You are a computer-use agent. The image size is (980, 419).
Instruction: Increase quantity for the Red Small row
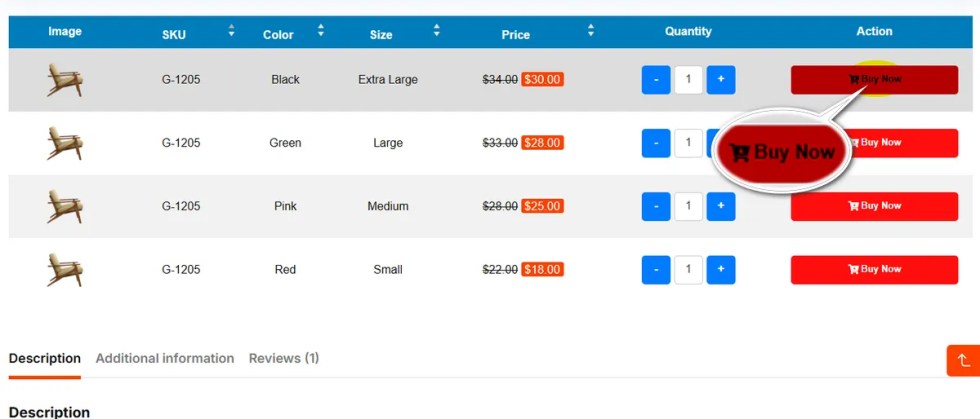point(721,270)
